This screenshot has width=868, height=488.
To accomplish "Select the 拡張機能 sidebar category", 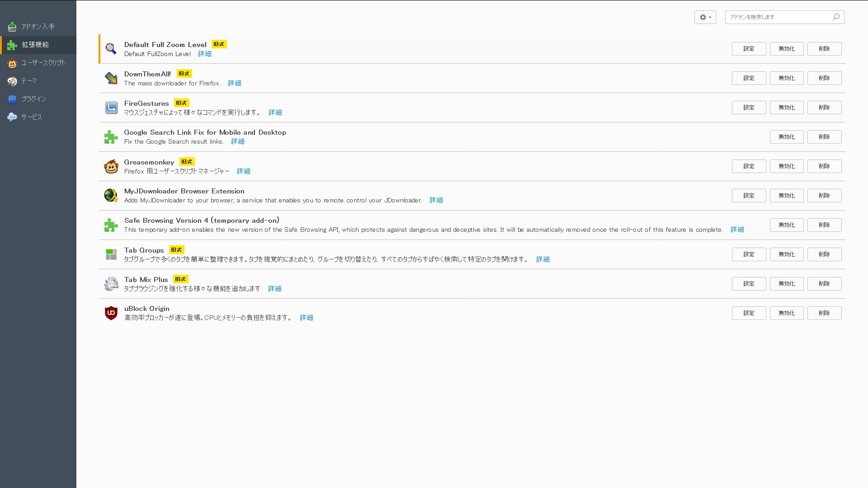I will click(x=38, y=45).
